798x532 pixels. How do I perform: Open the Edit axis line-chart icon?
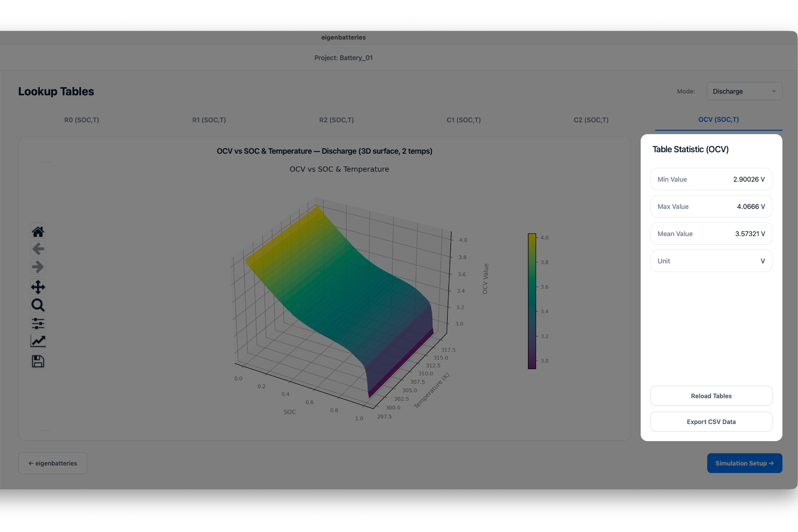pyautogui.click(x=38, y=341)
